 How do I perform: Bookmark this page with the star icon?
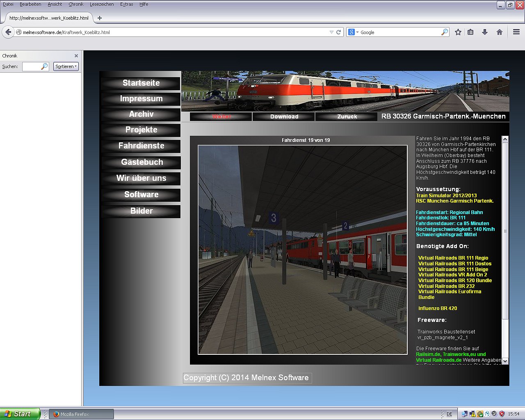coord(458,32)
